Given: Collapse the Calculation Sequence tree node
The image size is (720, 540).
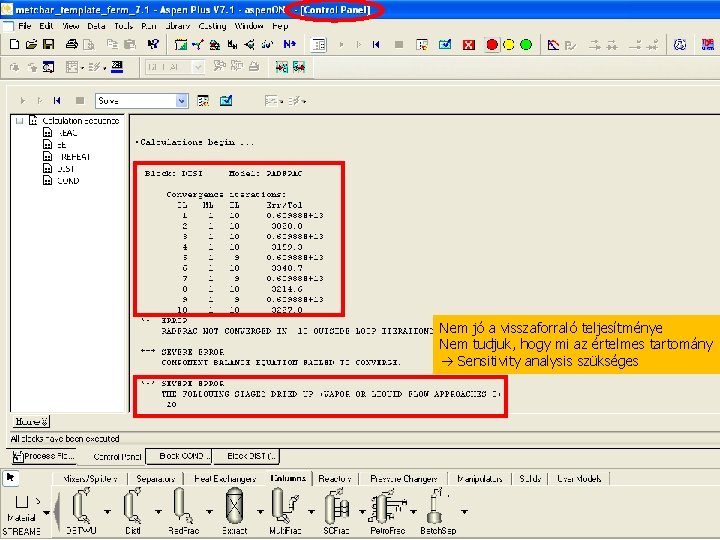Looking at the screenshot, I should coord(19,121).
